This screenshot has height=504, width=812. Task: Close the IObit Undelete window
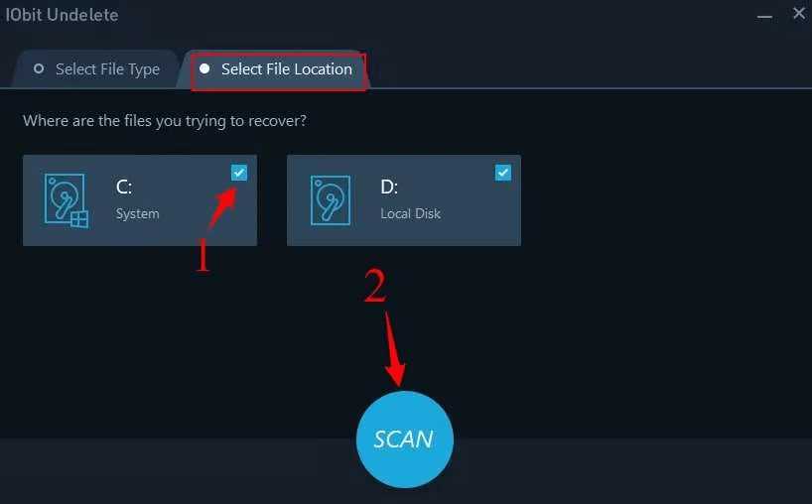[799, 14]
